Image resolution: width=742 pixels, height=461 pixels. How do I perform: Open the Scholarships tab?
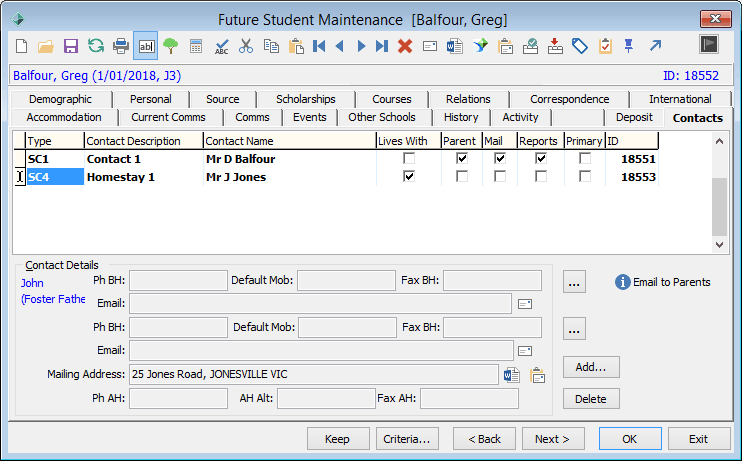306,99
